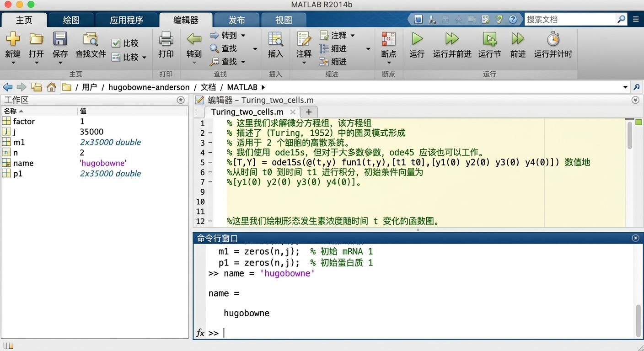Click the up-one-folder icon in address bar
Screen dimensions: 644x351
pos(36,87)
